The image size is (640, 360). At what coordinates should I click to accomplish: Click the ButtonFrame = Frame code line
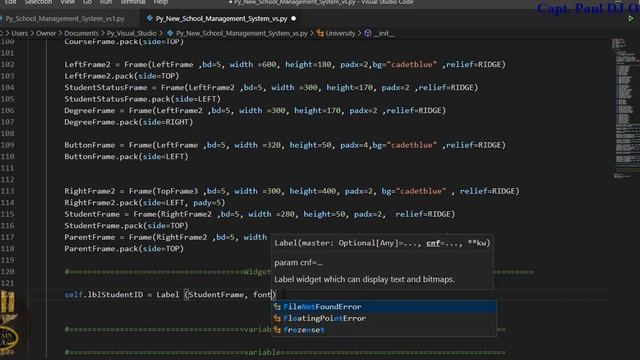(285, 145)
